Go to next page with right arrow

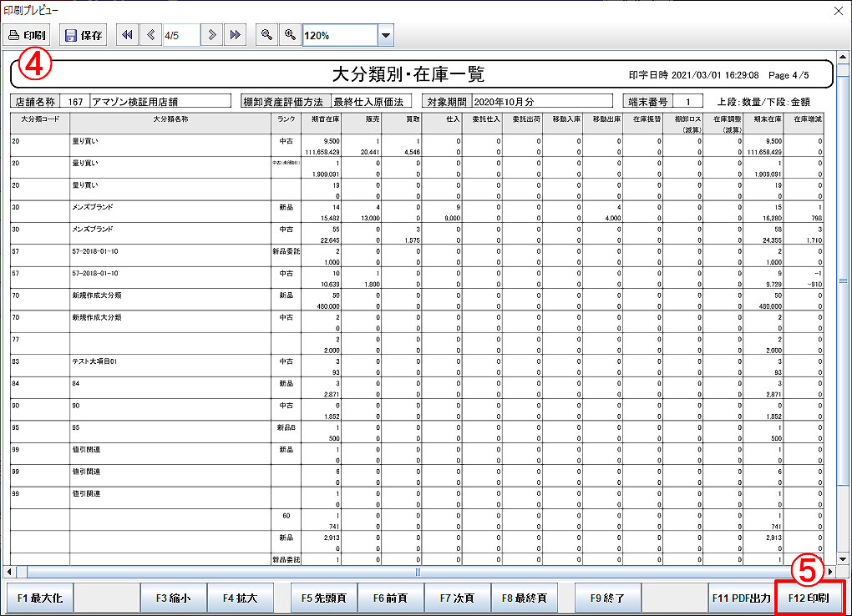213,35
